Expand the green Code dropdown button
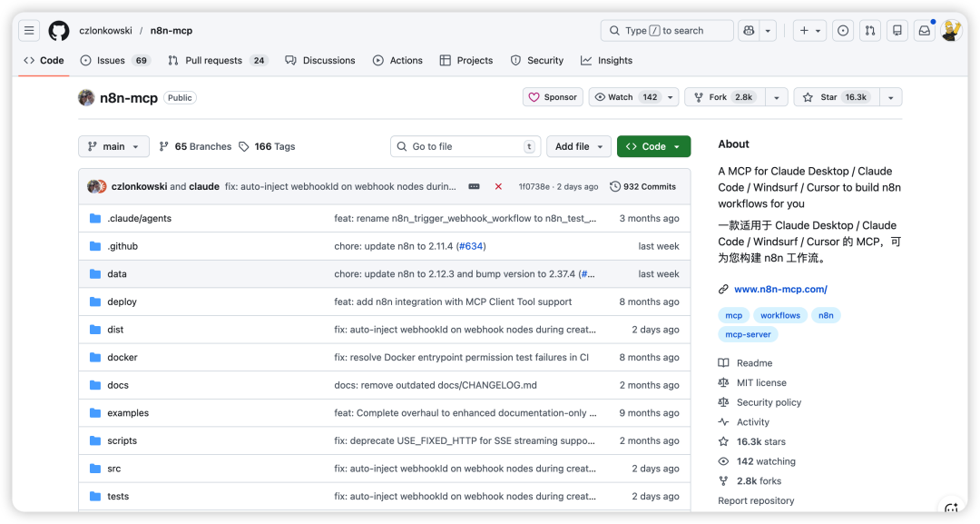The height and width of the screenshot is (524, 980). (653, 146)
